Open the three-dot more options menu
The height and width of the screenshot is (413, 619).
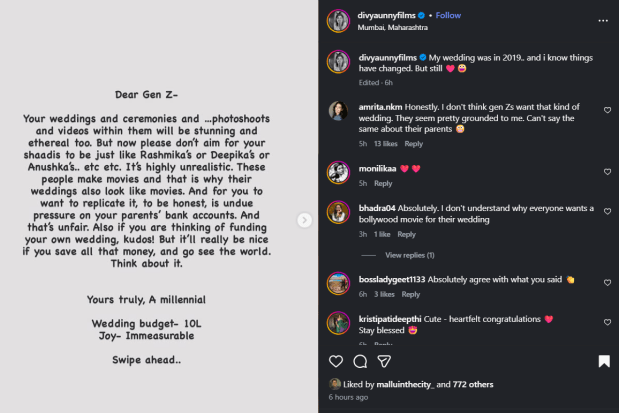click(x=602, y=20)
